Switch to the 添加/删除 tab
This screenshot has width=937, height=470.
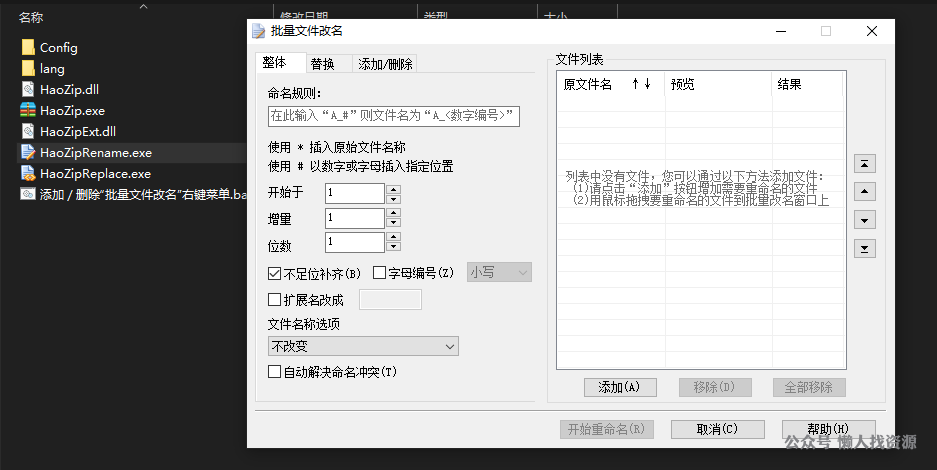pyautogui.click(x=385, y=64)
